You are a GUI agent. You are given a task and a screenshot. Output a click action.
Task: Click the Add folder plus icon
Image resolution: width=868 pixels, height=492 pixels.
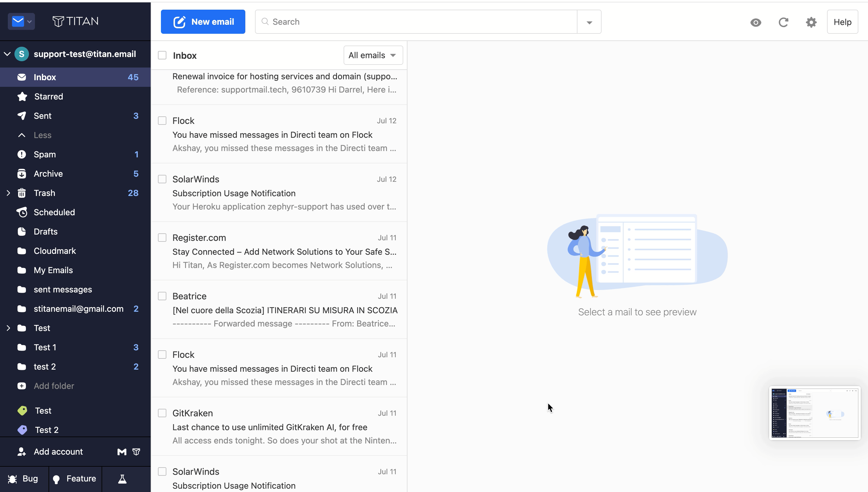22,386
